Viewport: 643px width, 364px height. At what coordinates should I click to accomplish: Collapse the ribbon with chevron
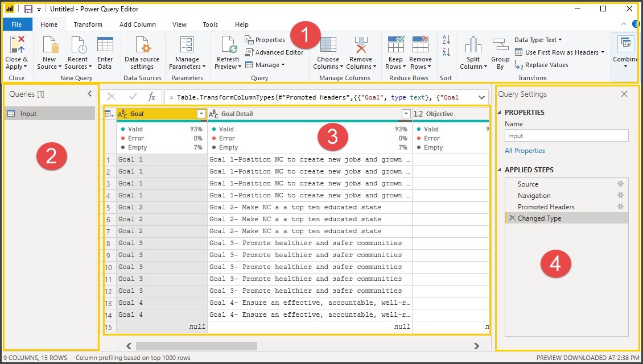pos(623,24)
